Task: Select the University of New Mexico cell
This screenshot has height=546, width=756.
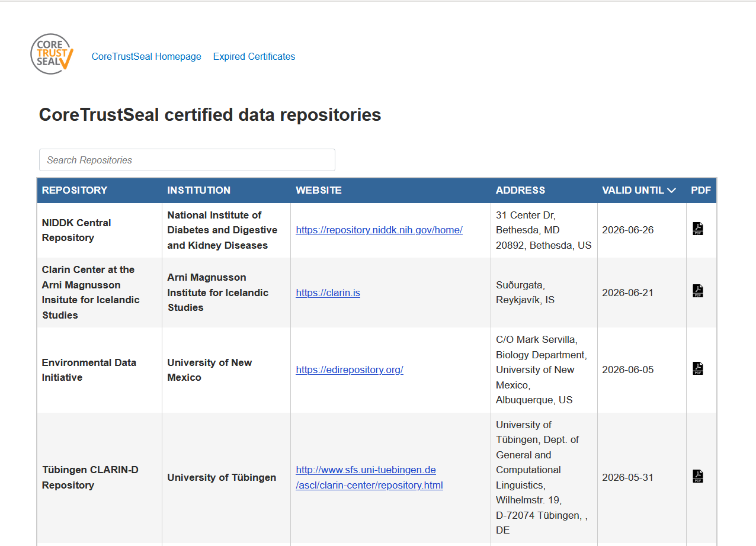Action: point(209,370)
